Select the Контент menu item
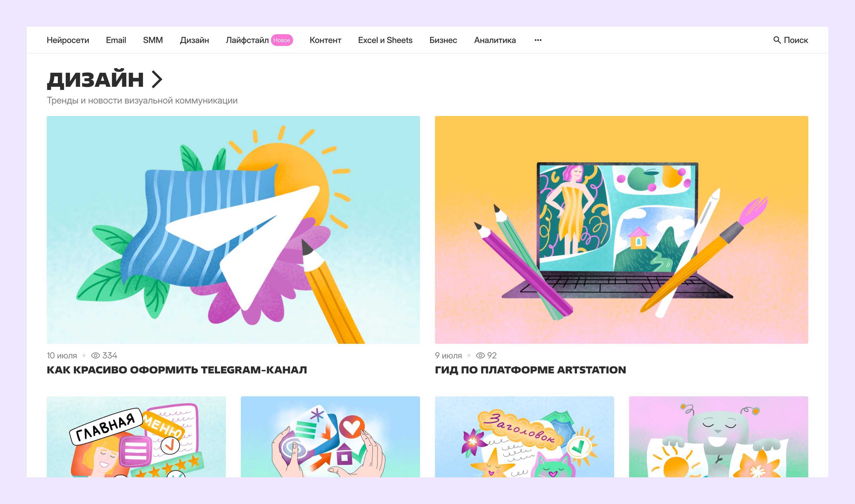 [x=325, y=40]
